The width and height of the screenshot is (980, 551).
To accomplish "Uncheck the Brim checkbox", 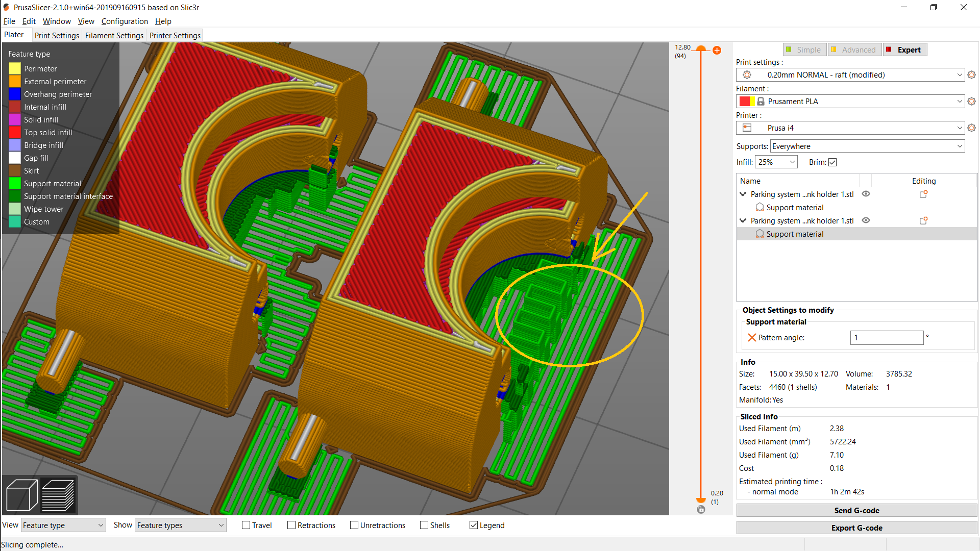I will point(832,162).
